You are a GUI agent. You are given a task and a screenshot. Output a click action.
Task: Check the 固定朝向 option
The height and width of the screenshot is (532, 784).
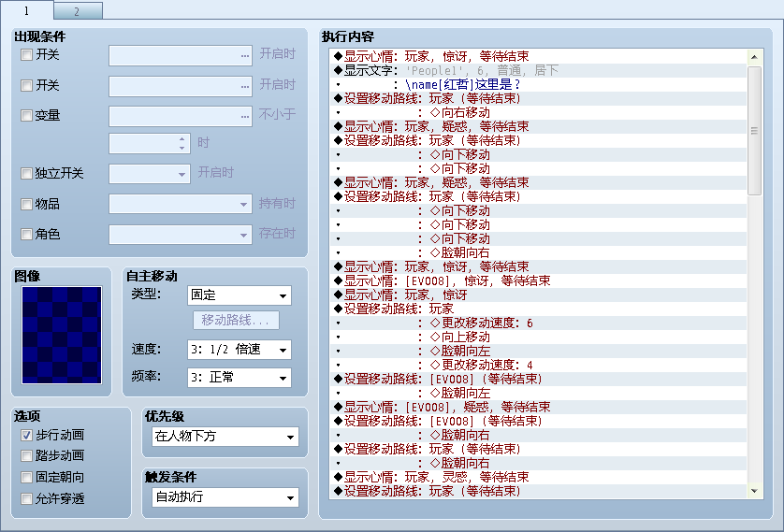coord(26,477)
